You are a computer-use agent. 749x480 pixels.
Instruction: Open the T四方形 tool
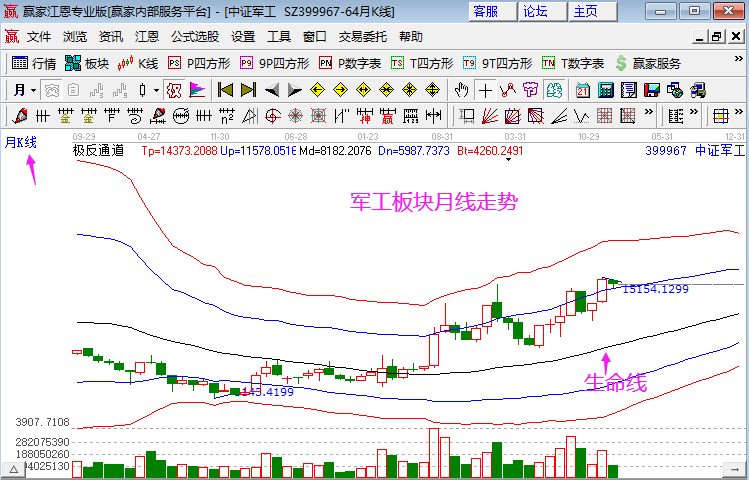[422, 63]
